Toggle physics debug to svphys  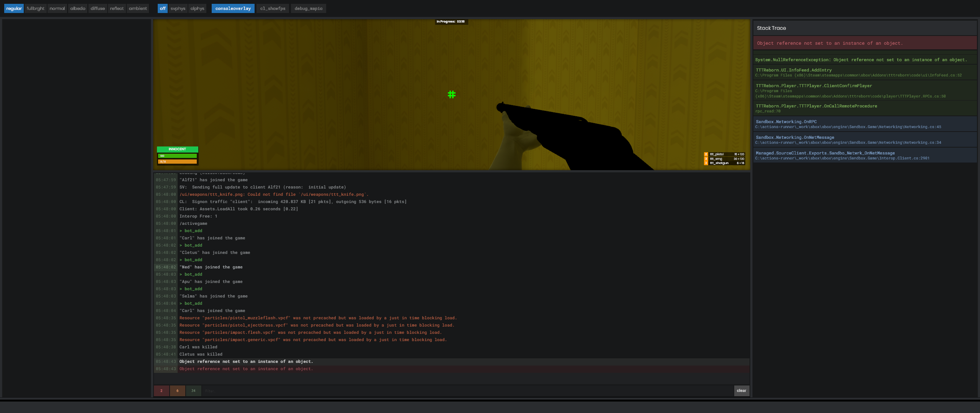pos(178,8)
